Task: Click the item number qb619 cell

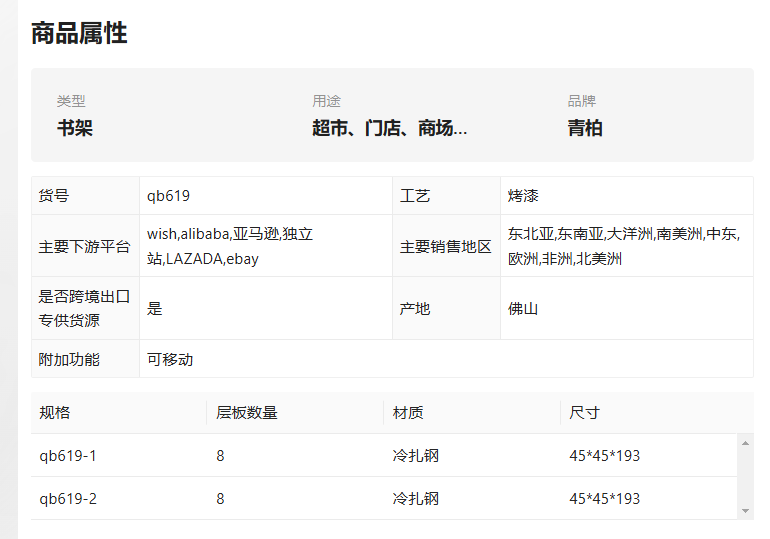Action: (x=266, y=195)
